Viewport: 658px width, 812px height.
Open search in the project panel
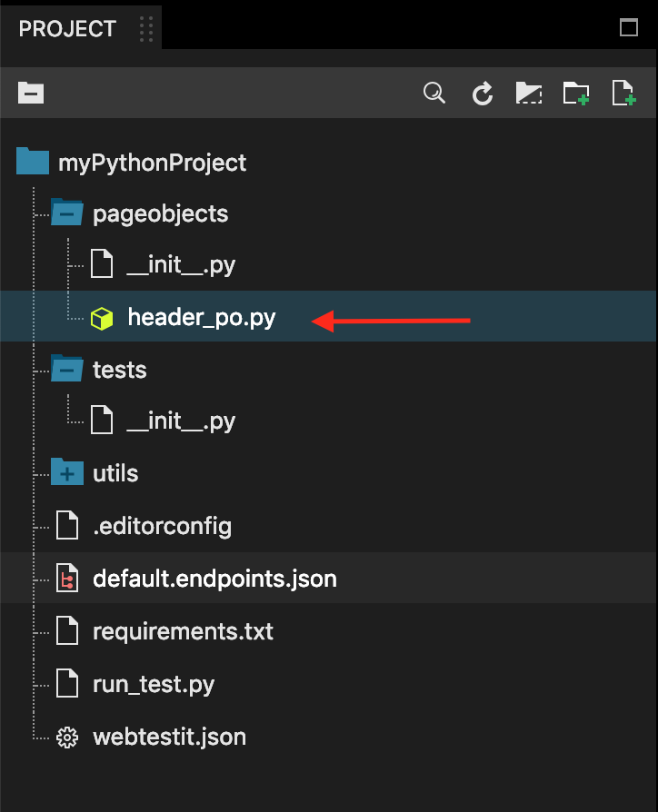(x=434, y=94)
